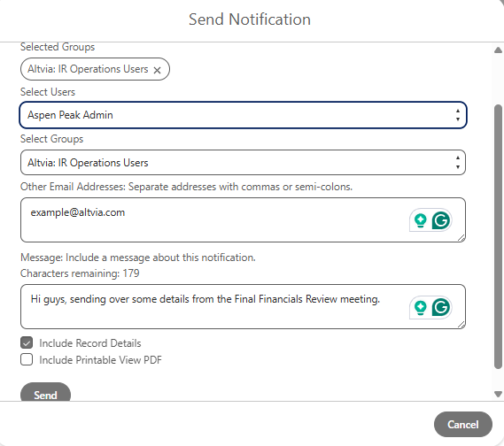This screenshot has height=446, width=504.
Task: Click arrows on Aspen Peak Admin selector
Action: pos(457,115)
